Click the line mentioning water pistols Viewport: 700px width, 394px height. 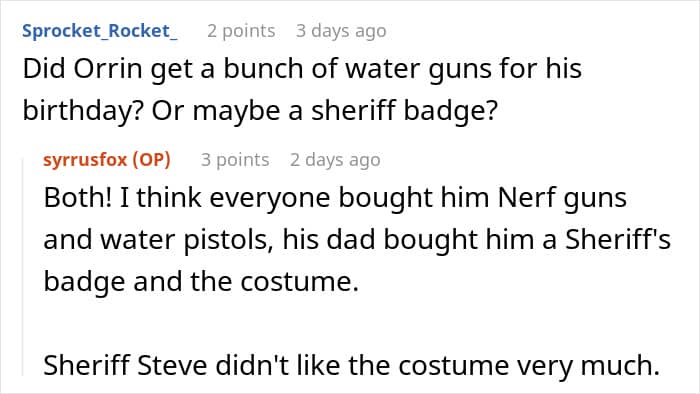pos(357,240)
